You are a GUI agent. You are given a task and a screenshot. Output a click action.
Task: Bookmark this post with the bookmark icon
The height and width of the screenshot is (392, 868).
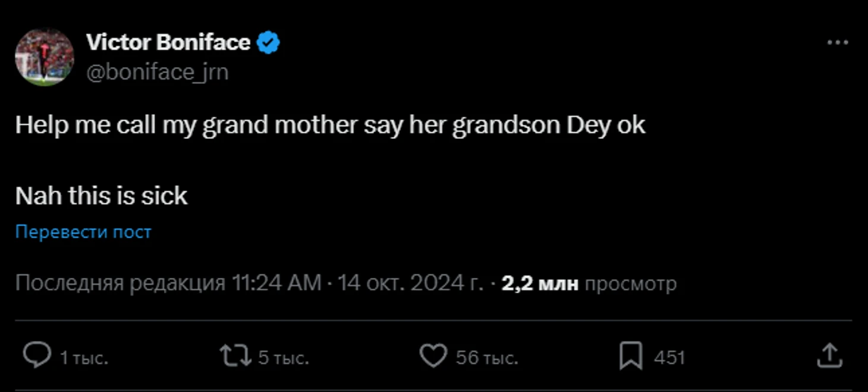coord(631,356)
